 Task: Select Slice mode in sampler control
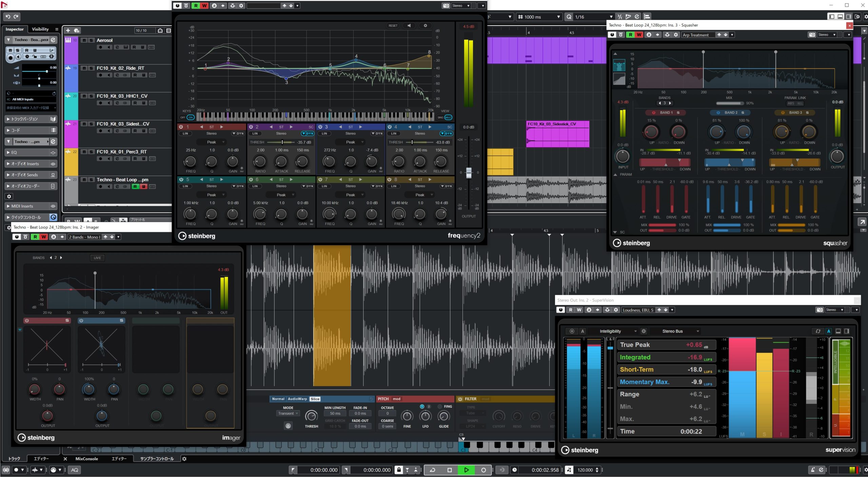315,399
